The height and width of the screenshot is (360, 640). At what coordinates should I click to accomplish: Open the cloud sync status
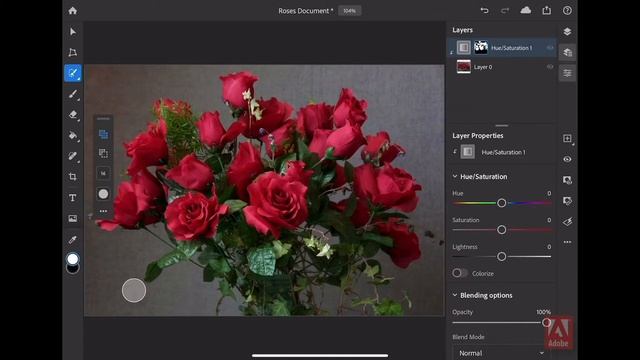coord(526,10)
